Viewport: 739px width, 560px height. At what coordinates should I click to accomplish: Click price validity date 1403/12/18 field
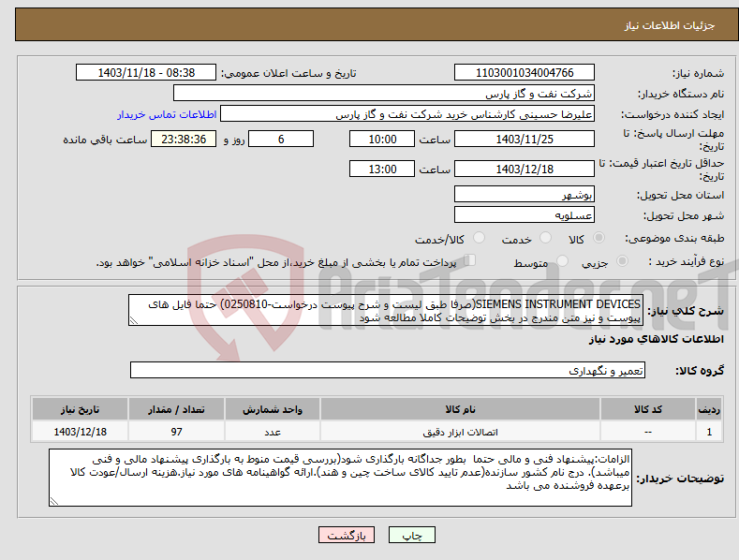[525, 169]
